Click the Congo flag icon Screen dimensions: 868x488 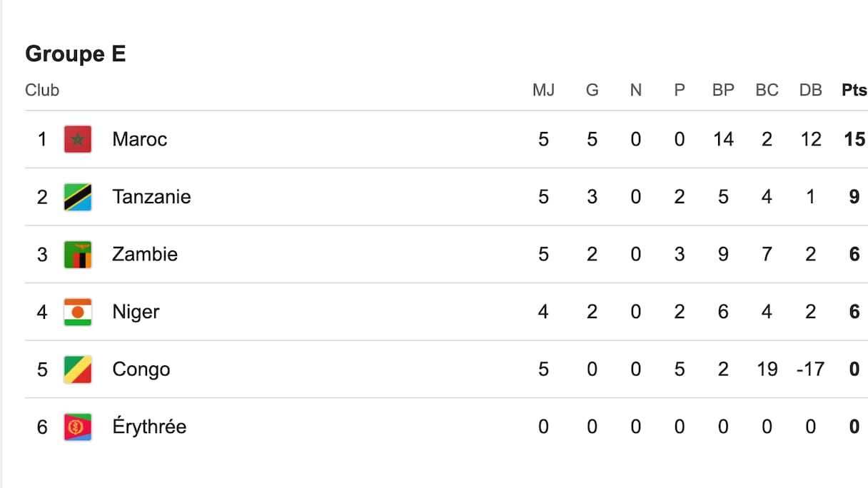click(78, 370)
